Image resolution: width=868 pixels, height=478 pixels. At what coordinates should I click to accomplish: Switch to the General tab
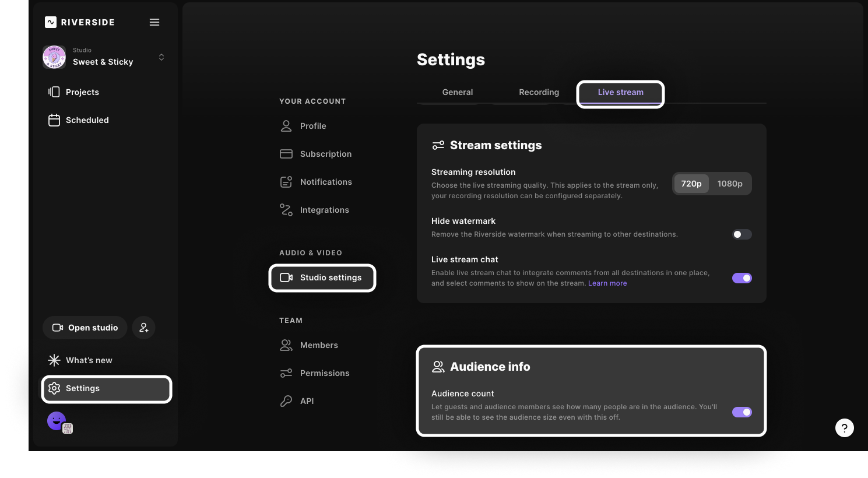tap(457, 92)
